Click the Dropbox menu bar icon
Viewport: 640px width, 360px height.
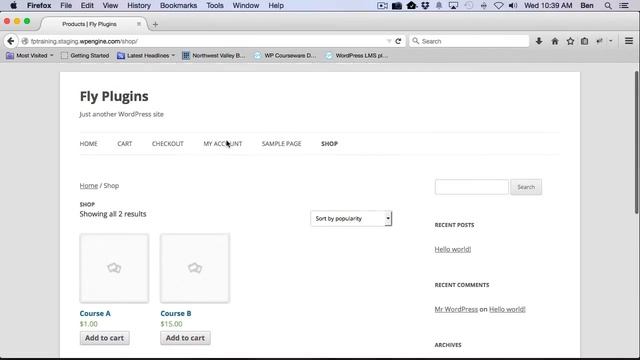click(x=425, y=5)
